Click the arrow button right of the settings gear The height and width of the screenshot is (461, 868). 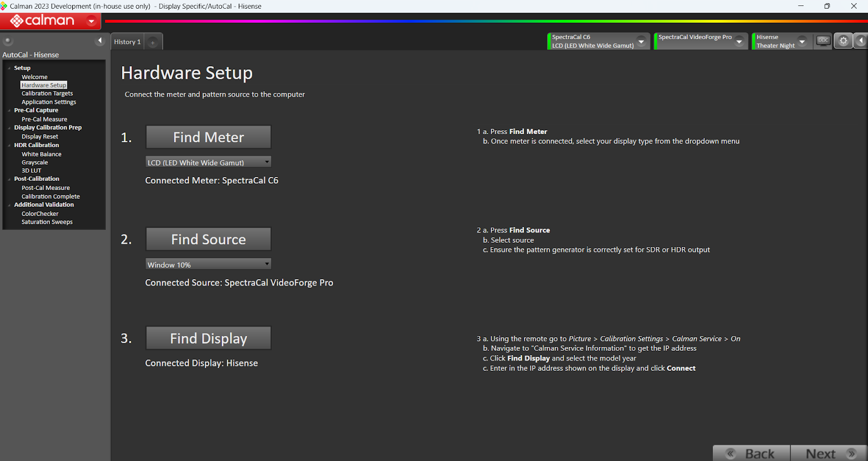(861, 41)
